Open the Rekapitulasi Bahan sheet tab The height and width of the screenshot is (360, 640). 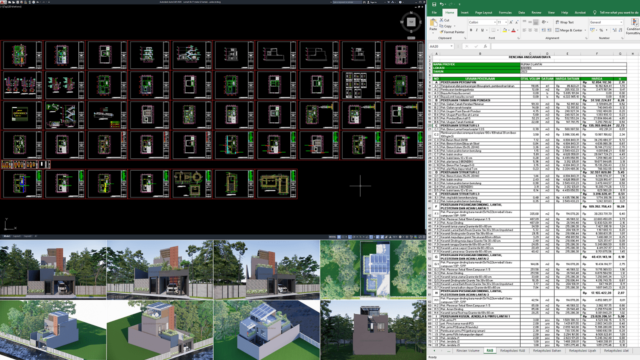[x=548, y=351]
